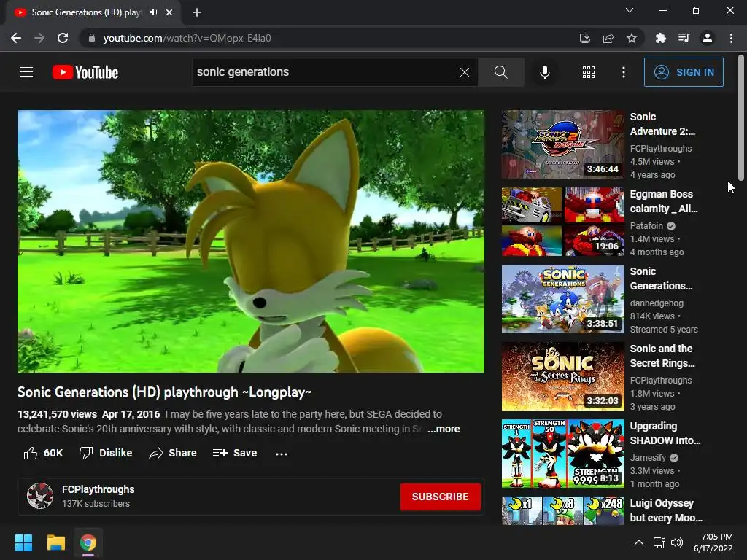Click the page vertical scrollbar

click(741, 117)
